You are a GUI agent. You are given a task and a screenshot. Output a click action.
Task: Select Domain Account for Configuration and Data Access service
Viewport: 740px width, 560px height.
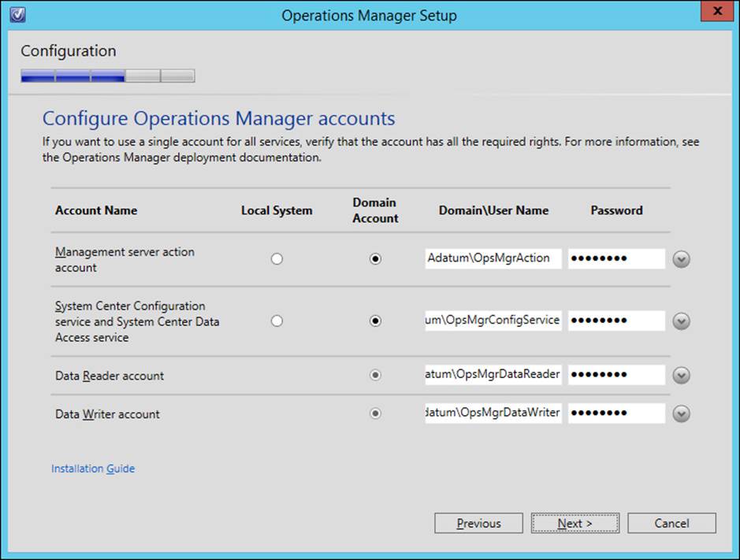click(375, 321)
